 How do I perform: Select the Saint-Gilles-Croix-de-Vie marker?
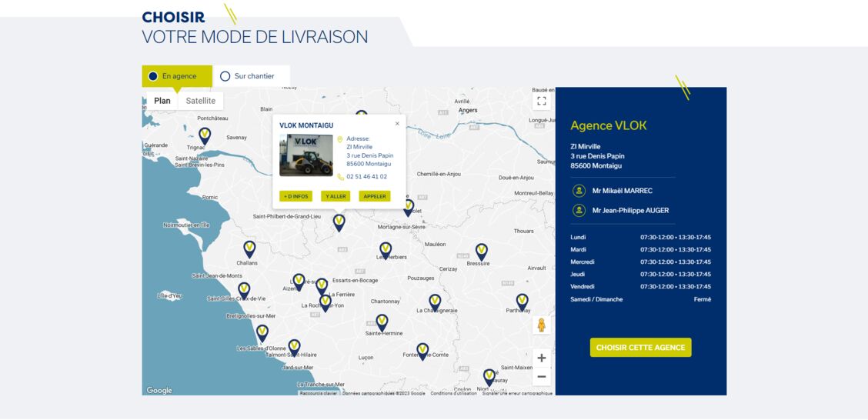[x=244, y=291]
